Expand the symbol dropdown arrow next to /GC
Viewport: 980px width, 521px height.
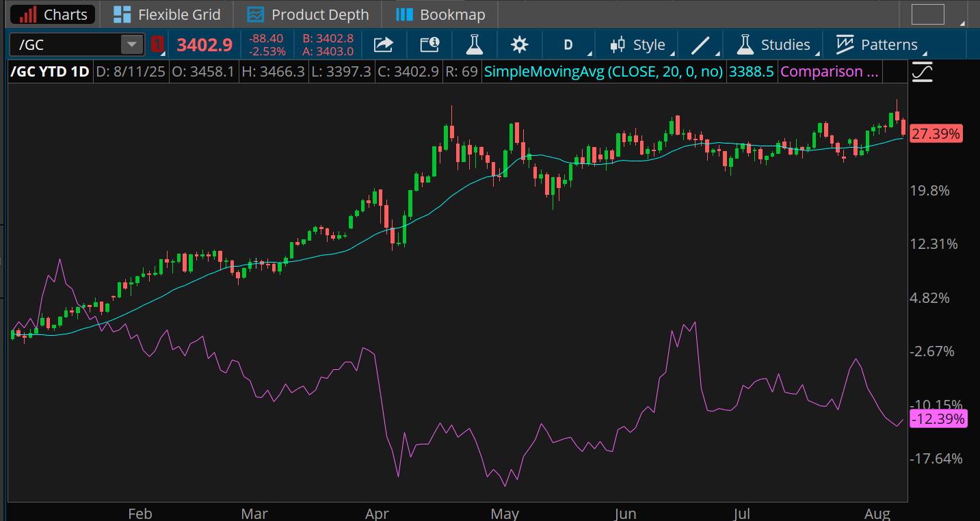(130, 45)
